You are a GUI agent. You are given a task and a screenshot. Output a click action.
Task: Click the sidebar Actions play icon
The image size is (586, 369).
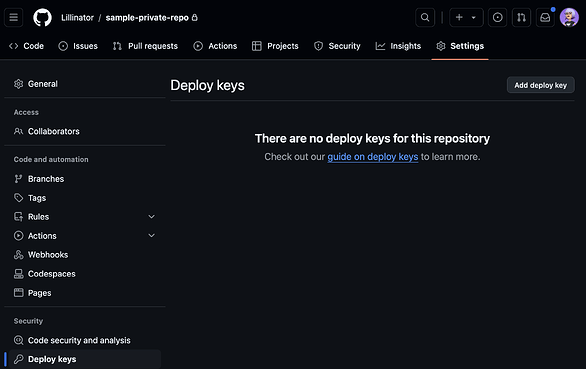[18, 236]
